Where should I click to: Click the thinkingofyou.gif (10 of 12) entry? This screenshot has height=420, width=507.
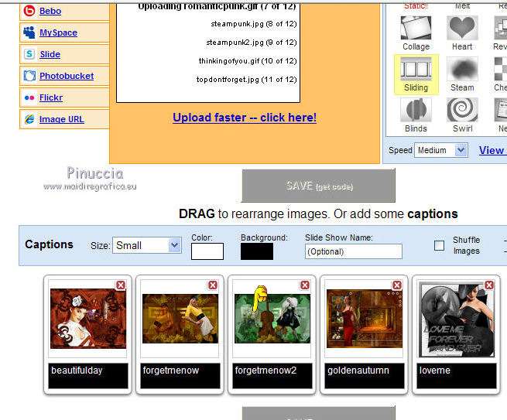point(248,61)
